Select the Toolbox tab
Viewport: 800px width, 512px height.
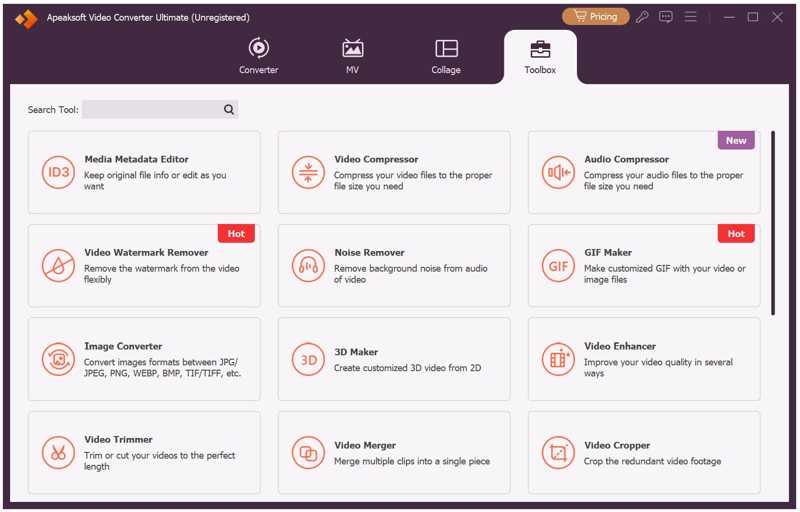click(540, 57)
